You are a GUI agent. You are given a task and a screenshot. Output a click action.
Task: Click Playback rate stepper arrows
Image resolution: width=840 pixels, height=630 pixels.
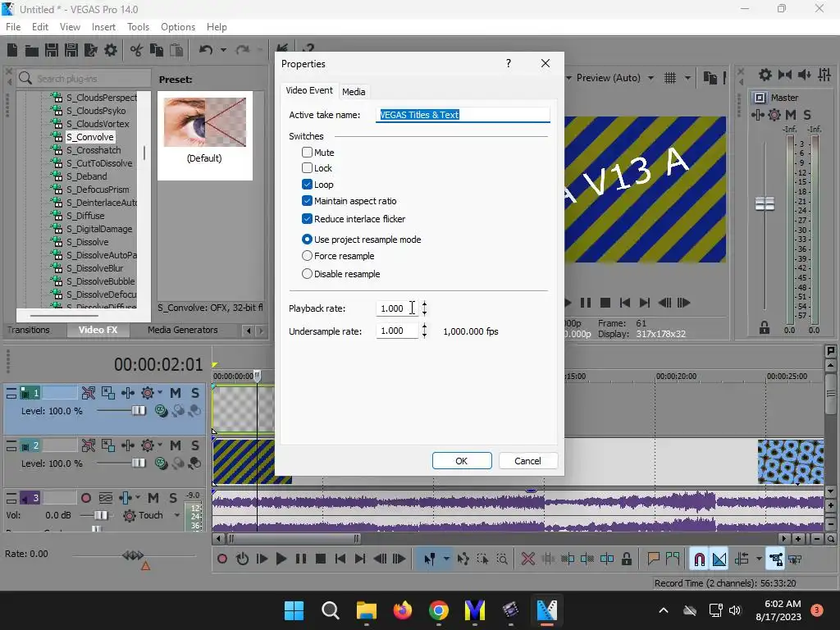pyautogui.click(x=424, y=308)
